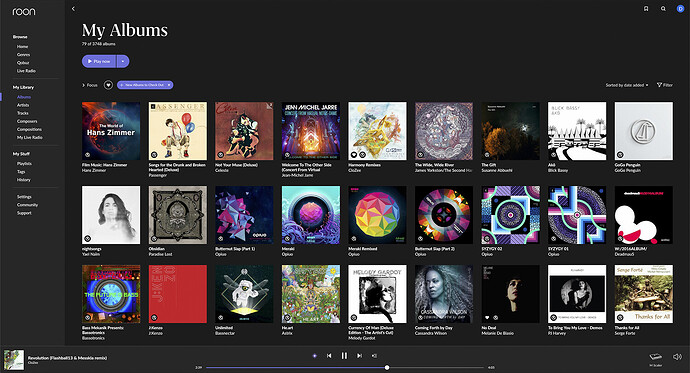Open the Astrix He.art album cover
Viewport: 690px width, 373px height.
coord(311,294)
